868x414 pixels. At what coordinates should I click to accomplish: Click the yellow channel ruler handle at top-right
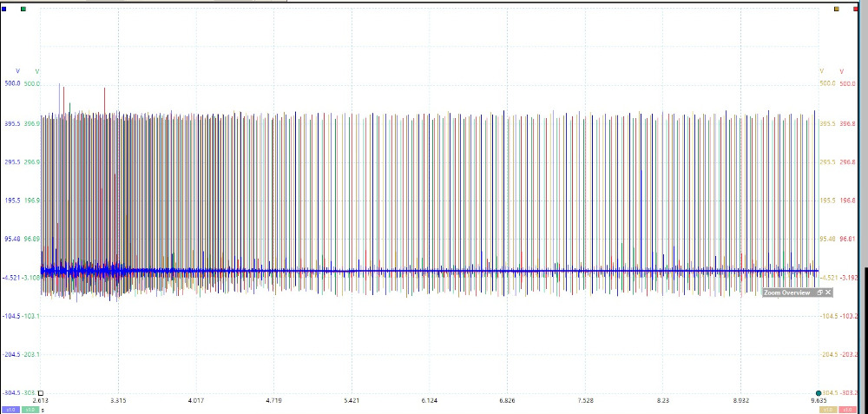tap(837, 8)
